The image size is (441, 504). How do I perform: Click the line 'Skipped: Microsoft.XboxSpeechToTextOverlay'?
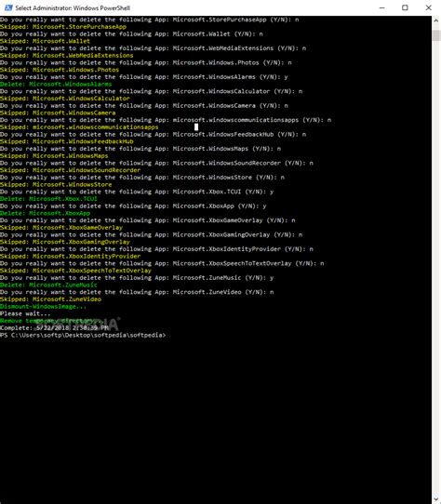pos(75,271)
